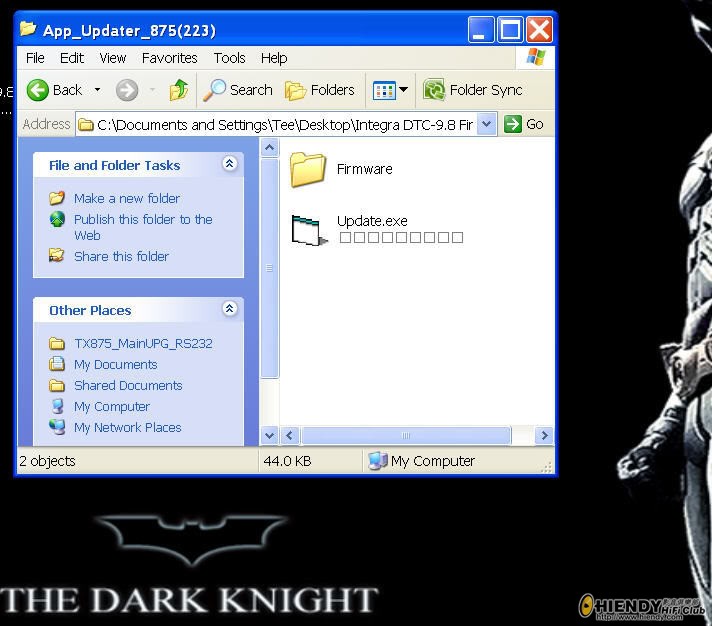
Task: Click Make a new folder
Action: (x=127, y=198)
